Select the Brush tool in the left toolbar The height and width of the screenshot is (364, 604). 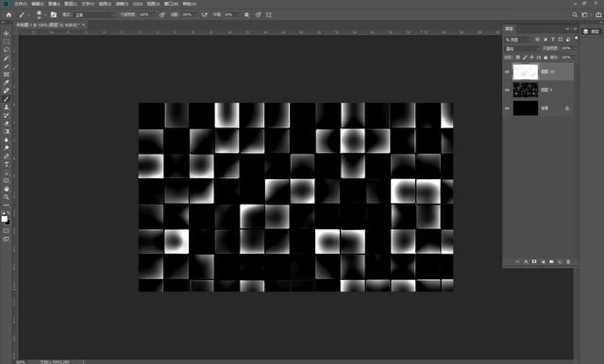pyautogui.click(x=7, y=99)
